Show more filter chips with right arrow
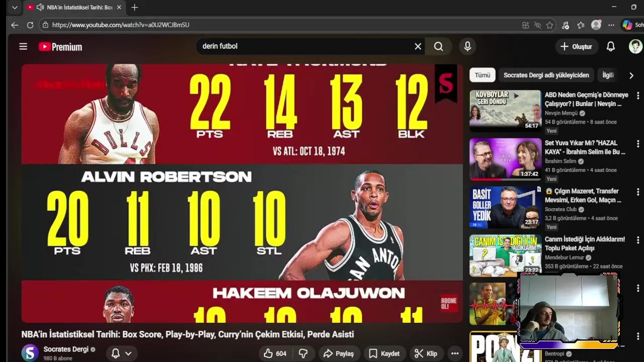This screenshot has width=644, height=362. click(x=631, y=75)
